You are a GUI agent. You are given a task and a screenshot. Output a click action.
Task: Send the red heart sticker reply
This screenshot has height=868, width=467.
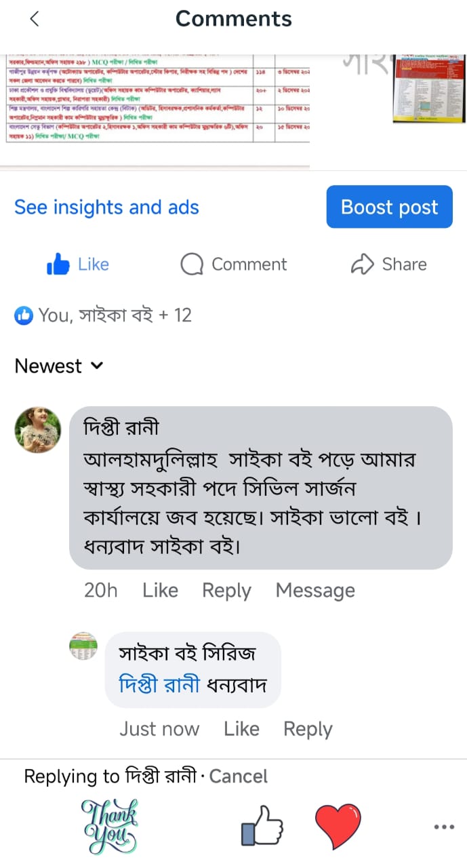pos(338,826)
